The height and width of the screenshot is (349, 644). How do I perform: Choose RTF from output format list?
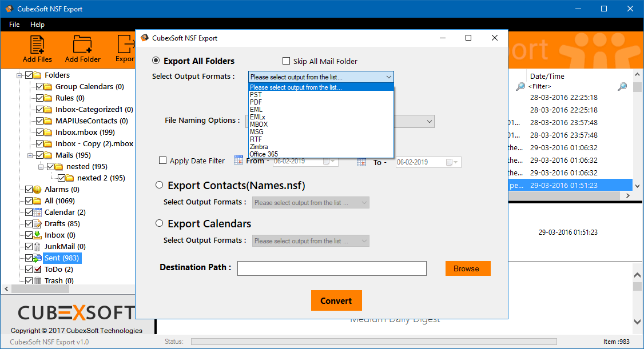[321, 139]
